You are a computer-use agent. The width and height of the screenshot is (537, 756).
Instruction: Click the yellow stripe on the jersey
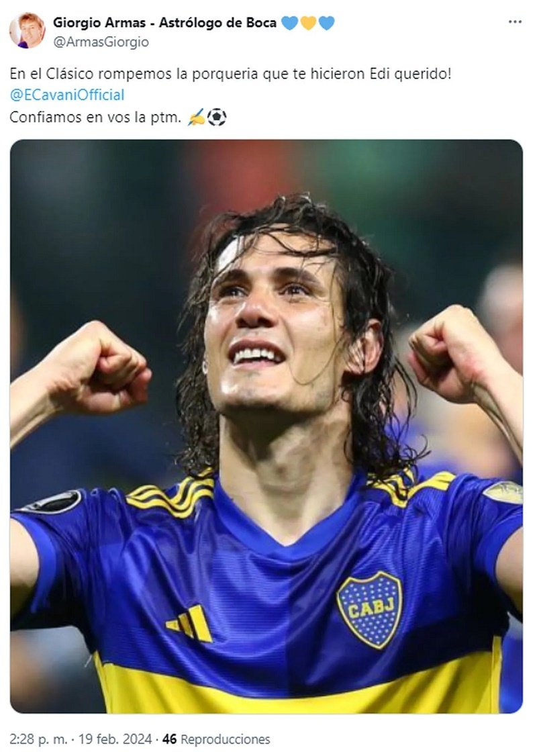click(x=299, y=682)
